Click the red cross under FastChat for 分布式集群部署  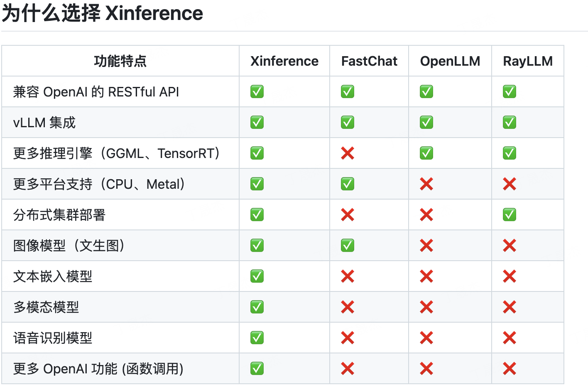(x=347, y=215)
